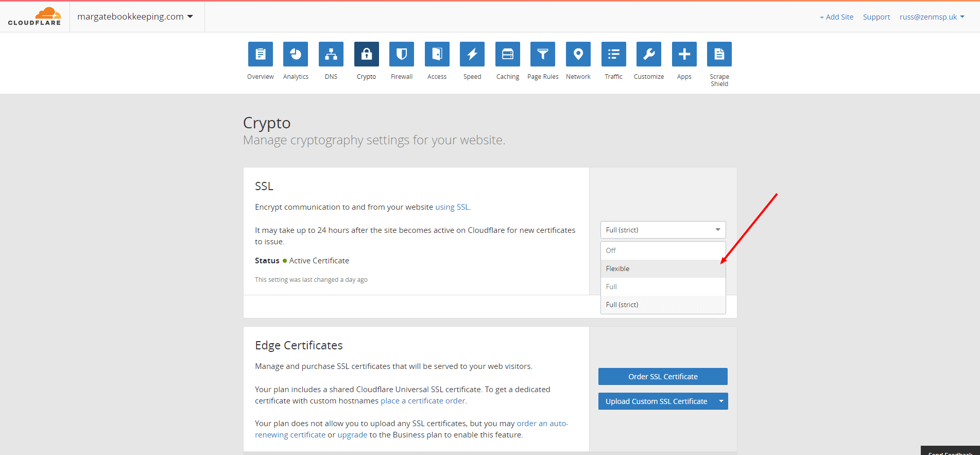Click the "SSL" card heading
The image size is (980, 455).
point(264,186)
